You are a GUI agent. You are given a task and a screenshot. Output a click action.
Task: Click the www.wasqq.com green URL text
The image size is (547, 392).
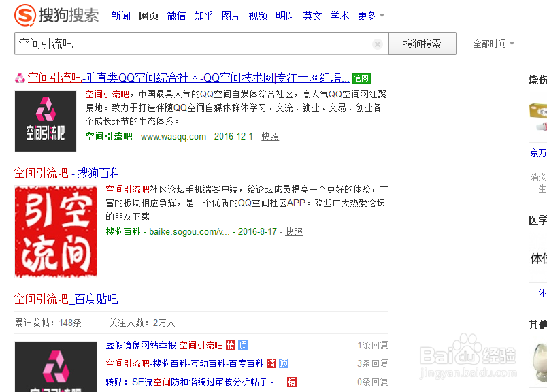[x=173, y=137]
